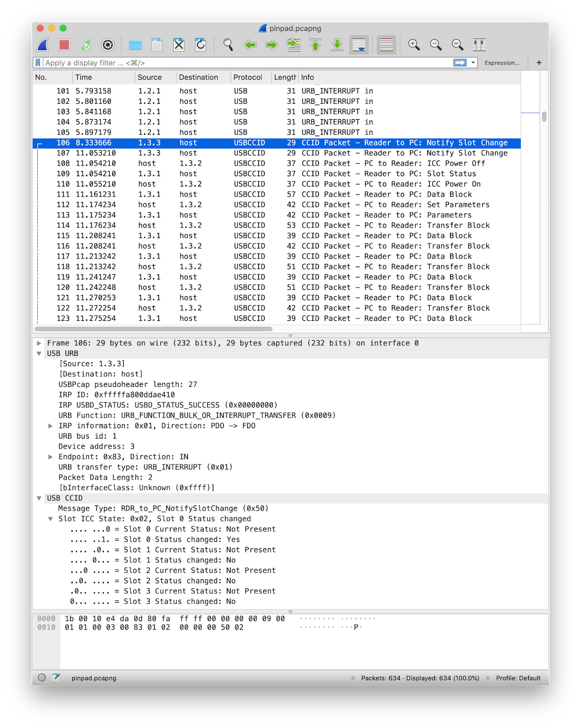The image size is (581, 728).
Task: Go forward in packet history
Action: pos(272,45)
